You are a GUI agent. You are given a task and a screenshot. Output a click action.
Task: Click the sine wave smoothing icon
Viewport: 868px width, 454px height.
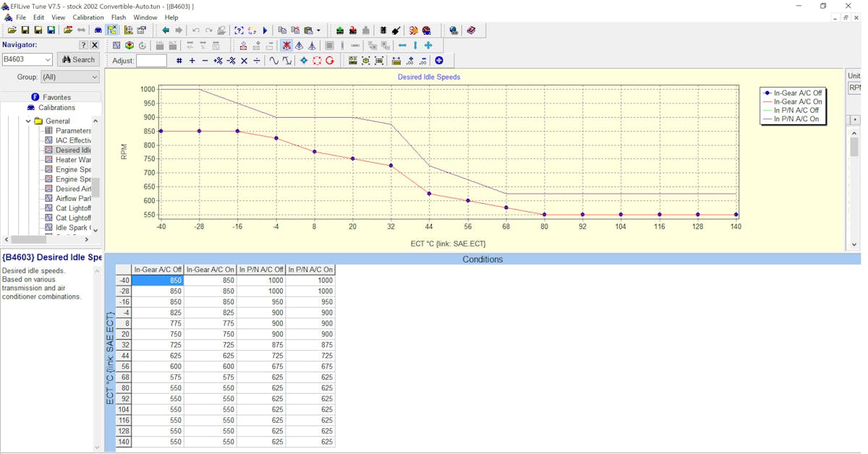coord(273,61)
